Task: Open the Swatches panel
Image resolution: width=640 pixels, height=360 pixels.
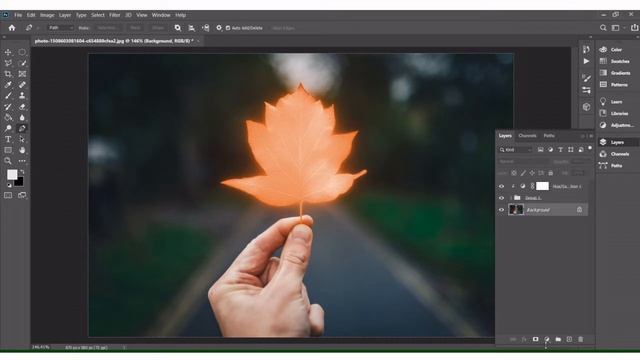Action: [x=615, y=61]
